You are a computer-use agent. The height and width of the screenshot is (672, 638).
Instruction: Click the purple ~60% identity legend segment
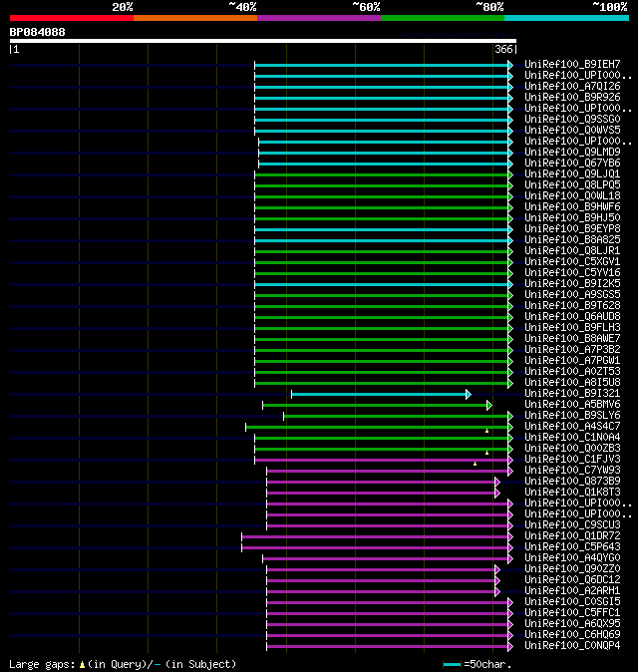click(319, 18)
